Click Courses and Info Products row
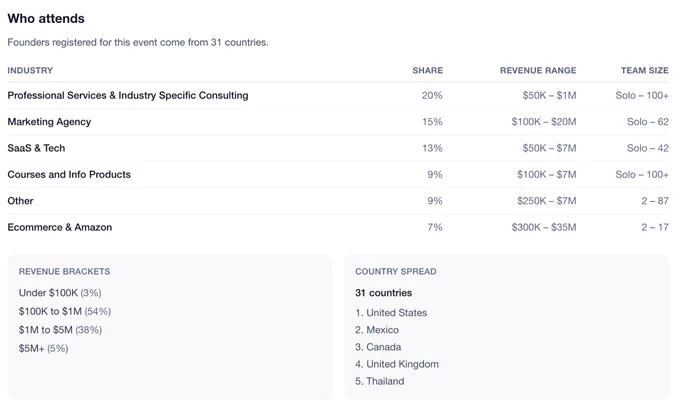Screen dimensions: 680x412 click(x=338, y=174)
